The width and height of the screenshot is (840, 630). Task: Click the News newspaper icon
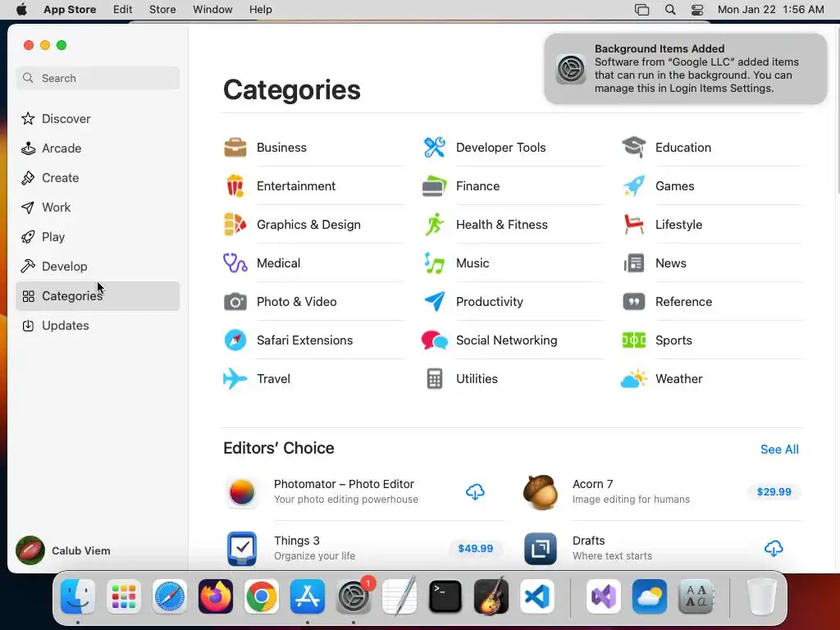pyautogui.click(x=634, y=263)
